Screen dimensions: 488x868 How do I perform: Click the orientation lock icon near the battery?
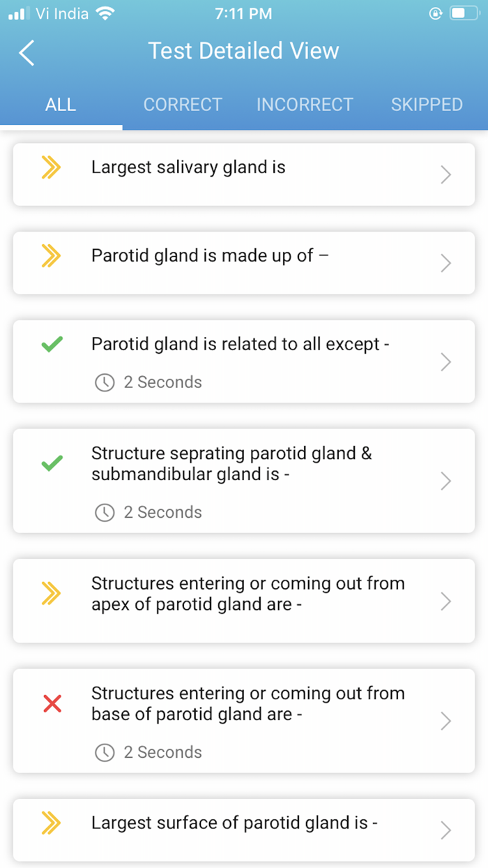[x=434, y=13]
